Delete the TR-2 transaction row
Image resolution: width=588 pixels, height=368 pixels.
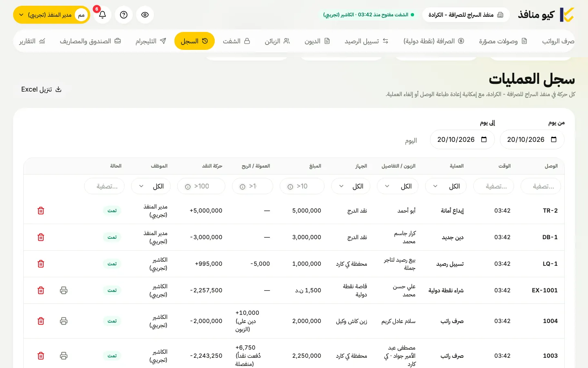coord(41,211)
